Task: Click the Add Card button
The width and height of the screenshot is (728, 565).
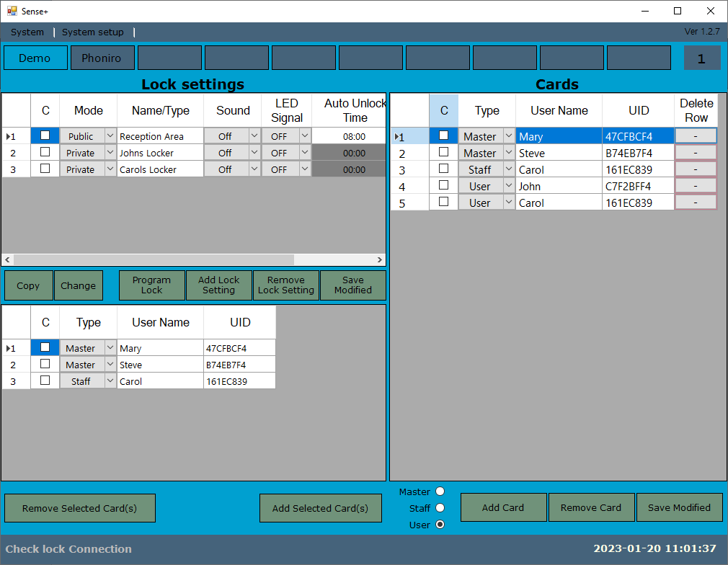Action: coord(503,507)
